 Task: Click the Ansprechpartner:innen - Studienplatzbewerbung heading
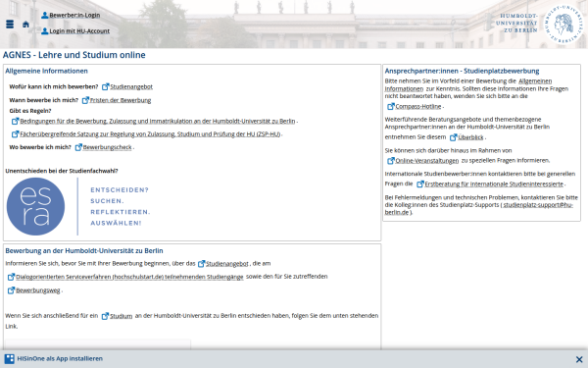462,71
